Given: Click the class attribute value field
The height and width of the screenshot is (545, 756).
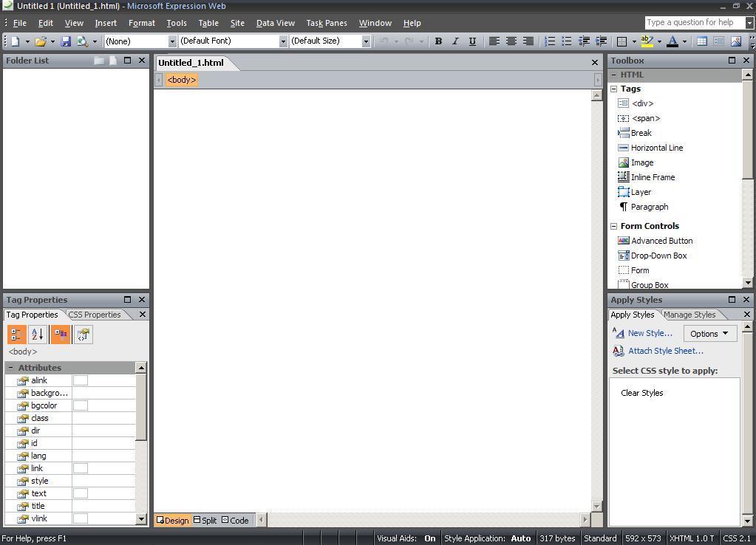Looking at the screenshot, I should click(103, 418).
